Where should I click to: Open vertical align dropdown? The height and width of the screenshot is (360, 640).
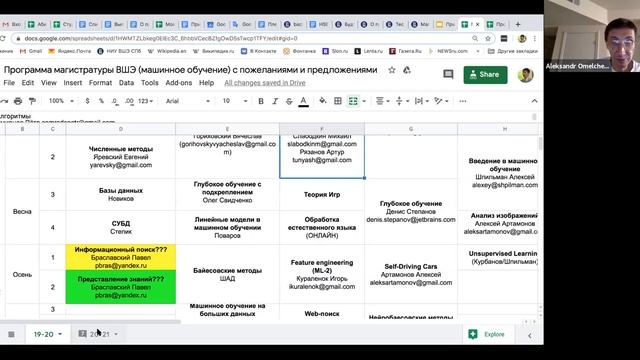[x=402, y=101]
